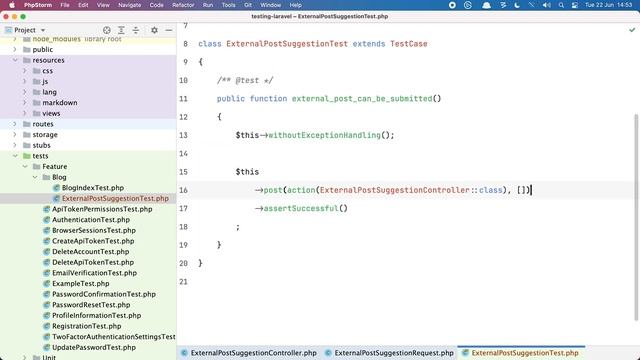Hide the Project tool window
This screenshot has width=640, height=360.
pos(169,30)
